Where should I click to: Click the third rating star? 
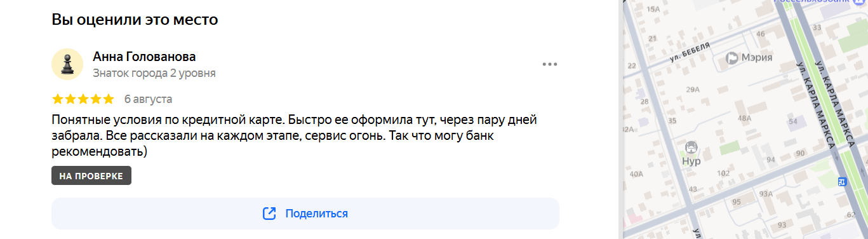[83, 99]
